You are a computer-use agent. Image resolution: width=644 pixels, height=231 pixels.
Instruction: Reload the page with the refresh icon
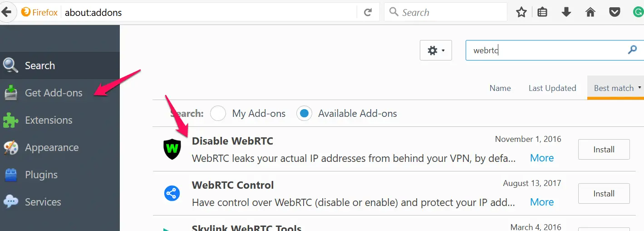pyautogui.click(x=368, y=12)
